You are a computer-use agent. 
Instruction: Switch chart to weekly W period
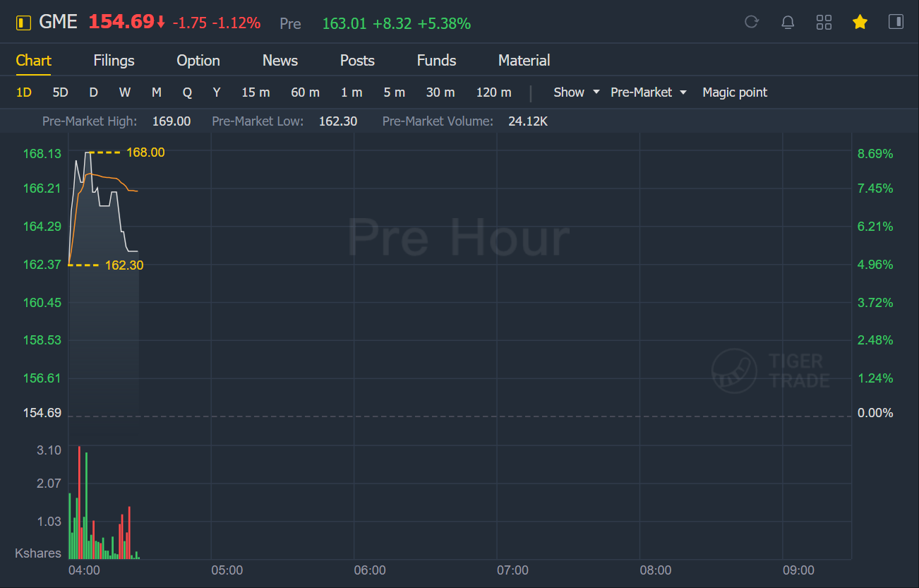click(x=125, y=92)
